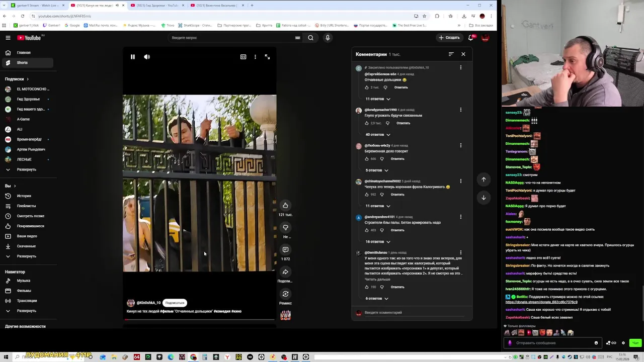This screenshot has width=644, height=362.
Task: Expand 11 ответов under the chinatoyschannel9032 comment
Action: (378, 206)
